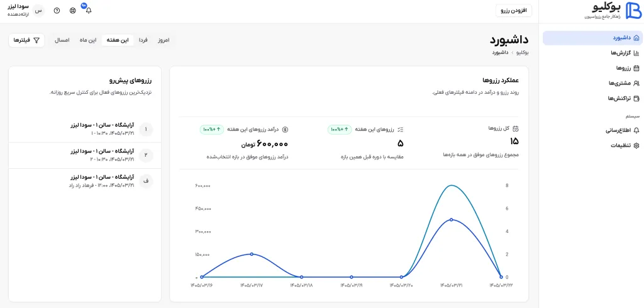Click the x-axis label 1405/03/16
The image size is (644, 308).
pos(201,285)
